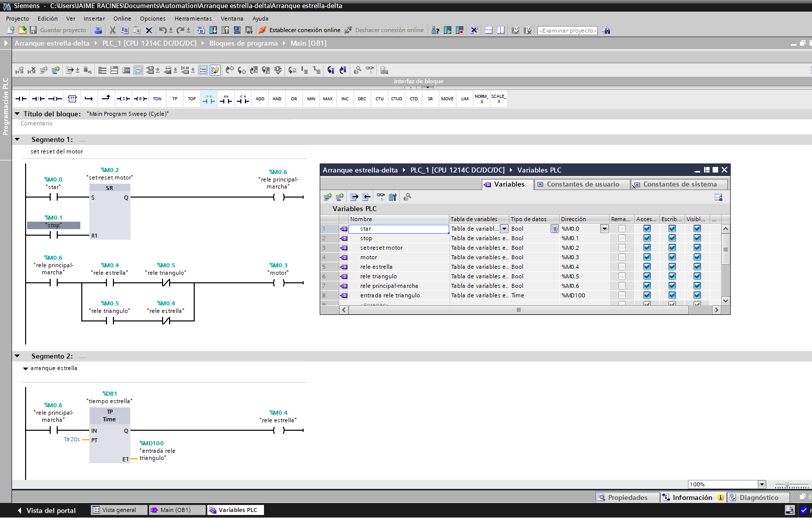This screenshot has width=812, height=518.
Task: Uncheck Accesible checkbox for stop variable
Action: 647,238
